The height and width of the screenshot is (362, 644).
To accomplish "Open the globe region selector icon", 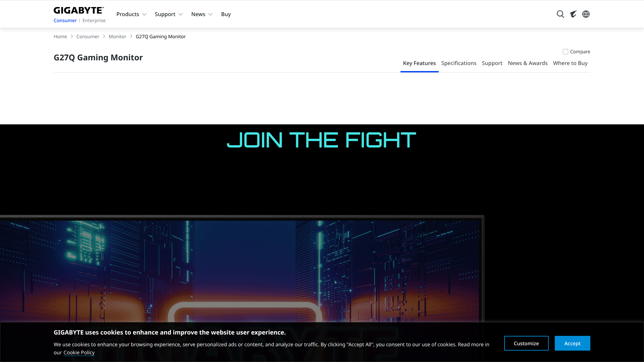I will point(586,14).
